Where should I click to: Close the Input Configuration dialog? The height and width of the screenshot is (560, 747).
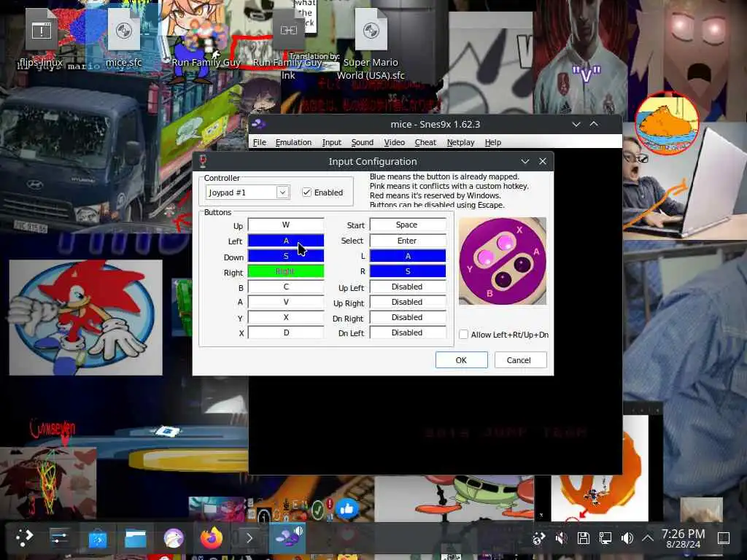point(543,161)
